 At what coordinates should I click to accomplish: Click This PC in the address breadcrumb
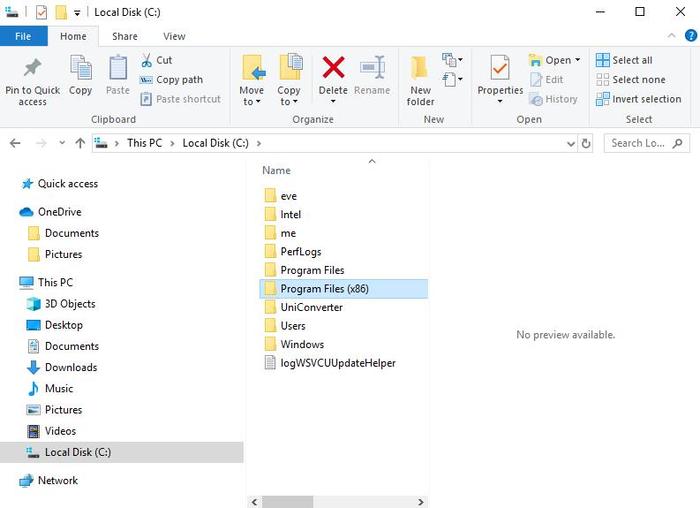pyautogui.click(x=145, y=143)
